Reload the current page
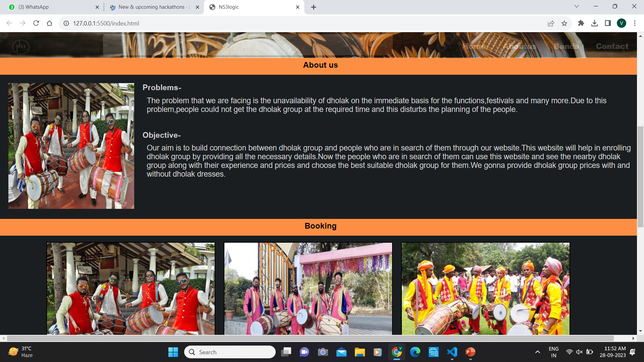The width and height of the screenshot is (644, 362). 36,23
